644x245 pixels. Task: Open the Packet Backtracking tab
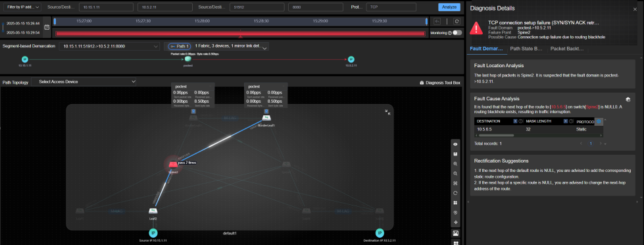click(x=567, y=49)
